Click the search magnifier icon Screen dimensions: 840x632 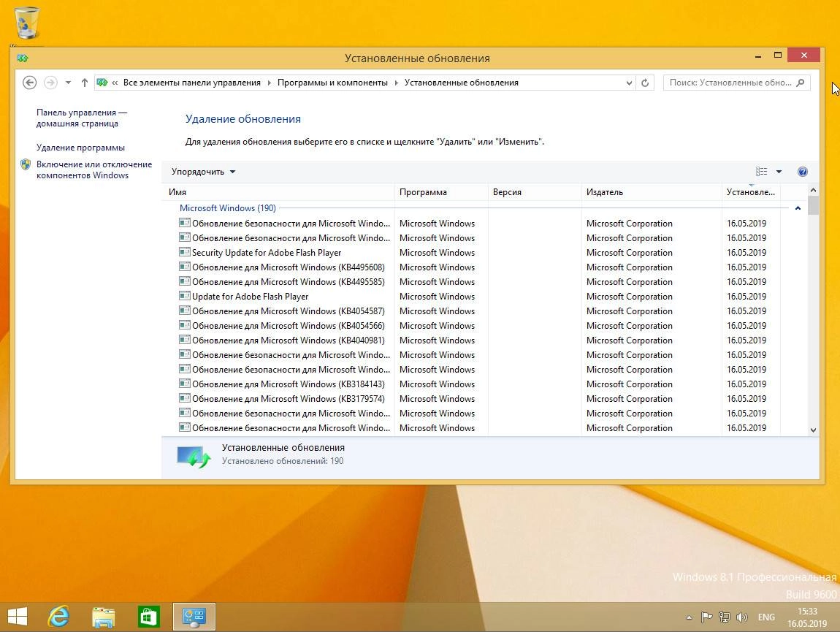coord(801,83)
